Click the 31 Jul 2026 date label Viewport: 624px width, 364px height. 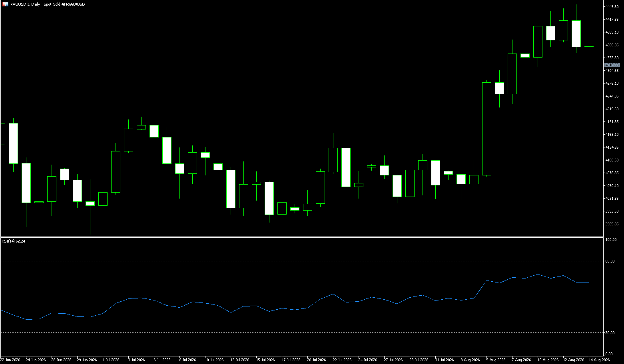[x=445, y=360]
